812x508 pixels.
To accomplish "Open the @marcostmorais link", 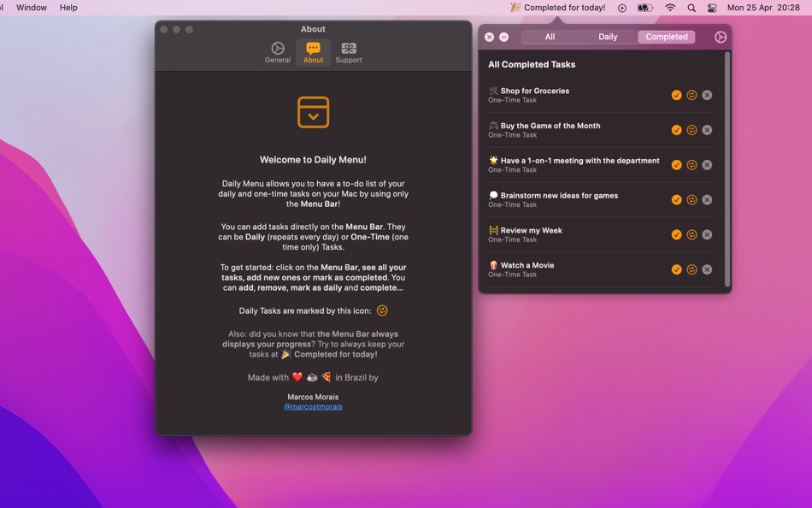I will [x=314, y=406].
